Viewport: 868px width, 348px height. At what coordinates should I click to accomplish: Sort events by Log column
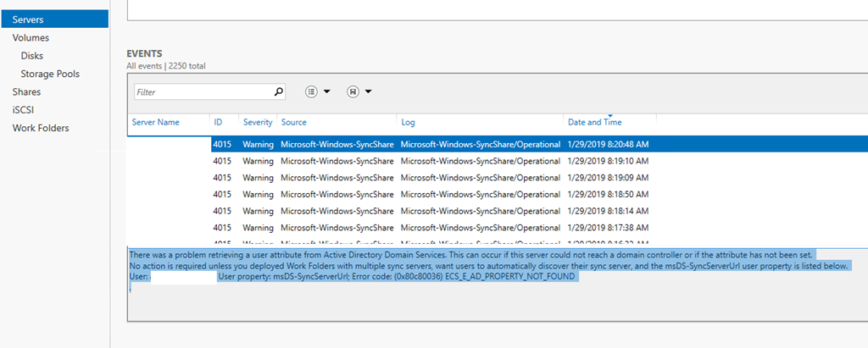(x=409, y=122)
